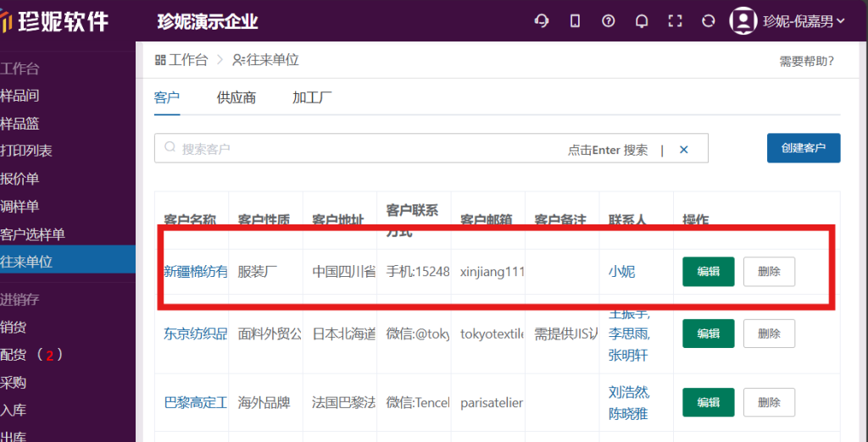
Task: Open contact 陈晓雅 link
Action: [x=628, y=413]
